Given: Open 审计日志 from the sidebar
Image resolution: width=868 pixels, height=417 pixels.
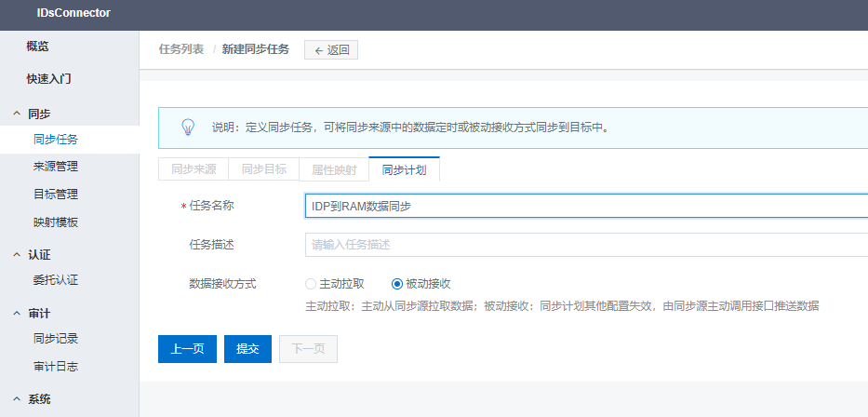Looking at the screenshot, I should 55,367.
